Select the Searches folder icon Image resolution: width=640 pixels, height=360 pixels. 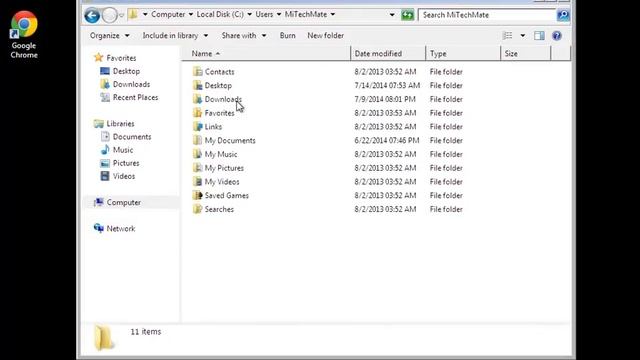tap(198, 209)
